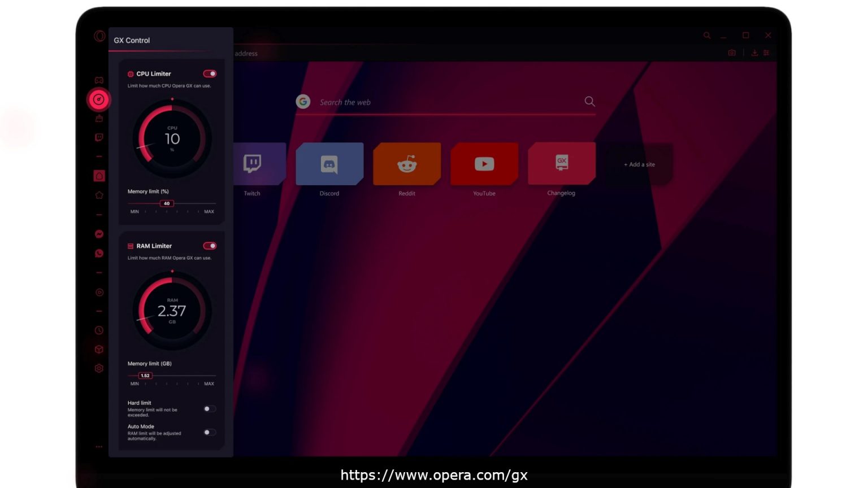
Task: Open Twitch from the sidebar
Action: click(98, 137)
